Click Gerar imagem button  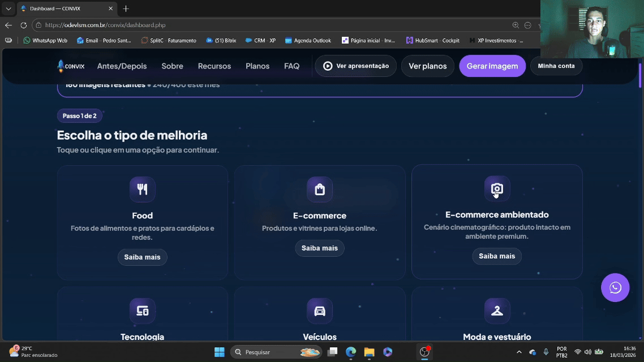492,66
